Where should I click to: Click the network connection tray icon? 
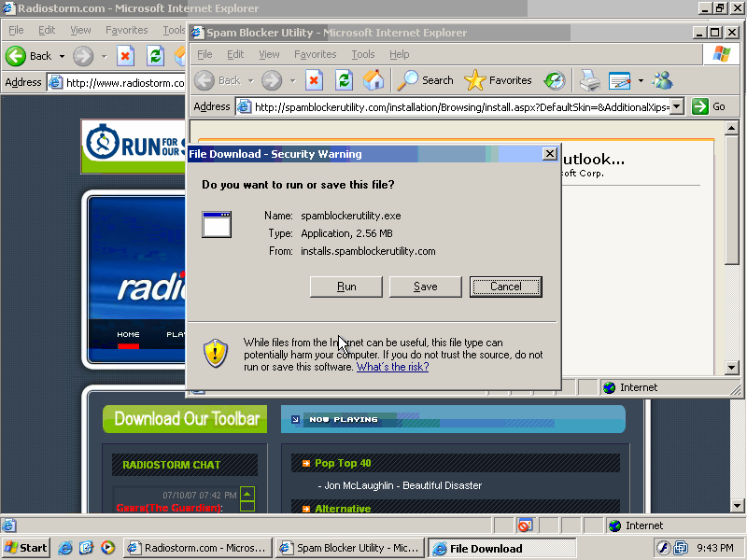pyautogui.click(x=682, y=548)
